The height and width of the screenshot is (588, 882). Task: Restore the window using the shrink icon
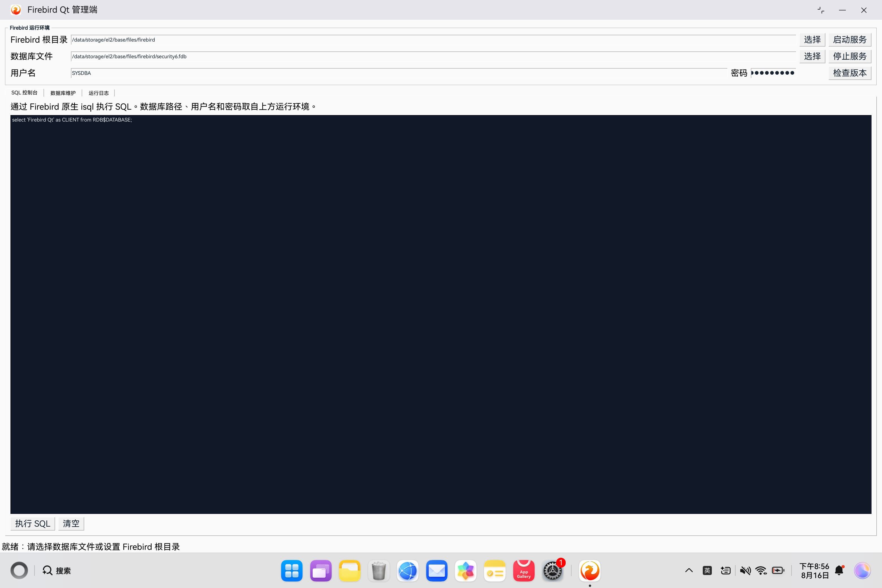pyautogui.click(x=821, y=10)
